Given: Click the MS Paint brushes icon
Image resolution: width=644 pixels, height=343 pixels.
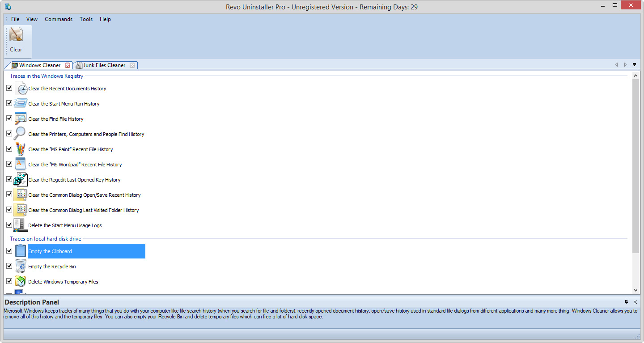Looking at the screenshot, I should (x=21, y=149).
